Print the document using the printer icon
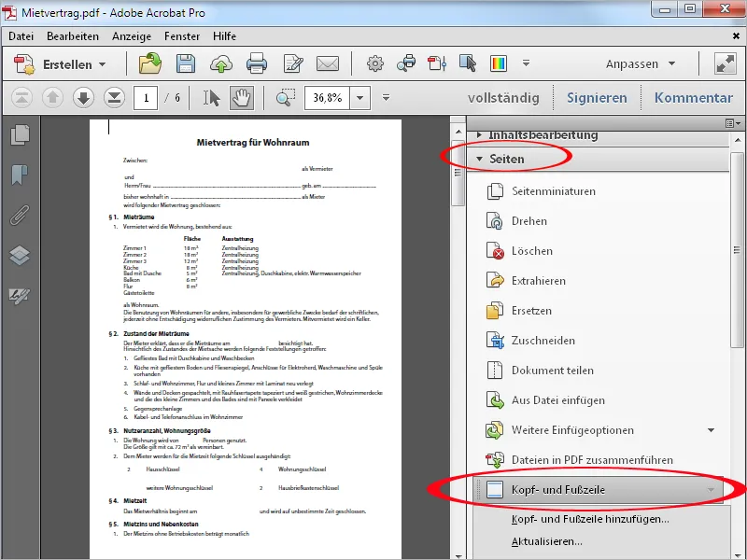The width and height of the screenshot is (747, 560). click(x=256, y=63)
